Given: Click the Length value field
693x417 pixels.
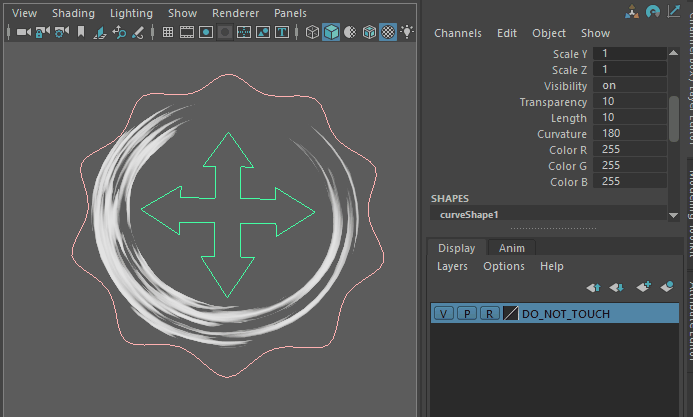Looking at the screenshot, I should pos(629,117).
